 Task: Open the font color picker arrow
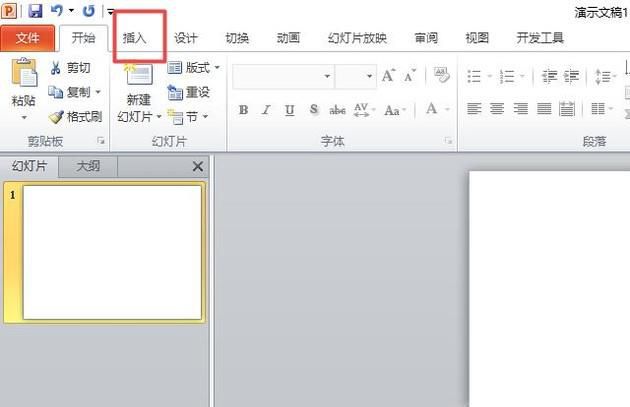click(x=447, y=109)
